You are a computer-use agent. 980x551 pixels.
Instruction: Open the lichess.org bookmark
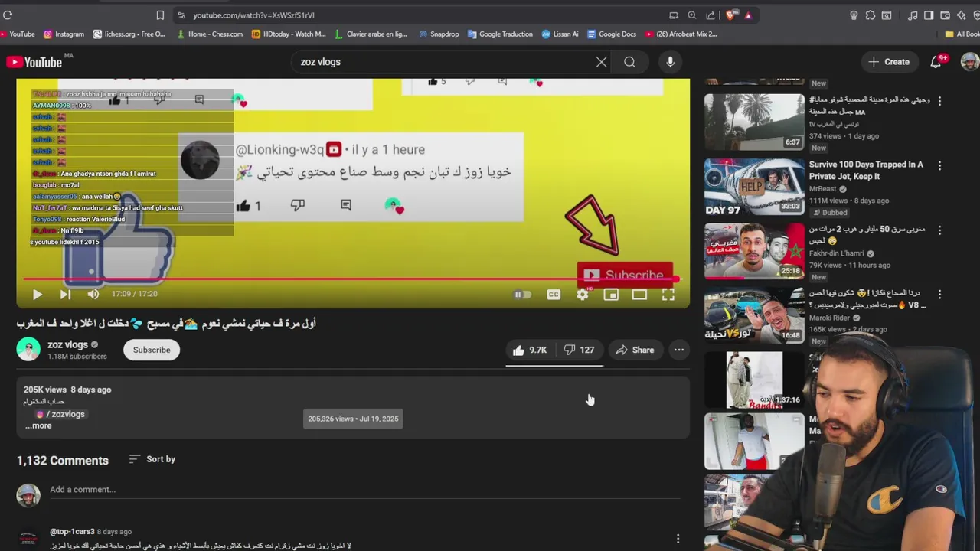pyautogui.click(x=129, y=34)
